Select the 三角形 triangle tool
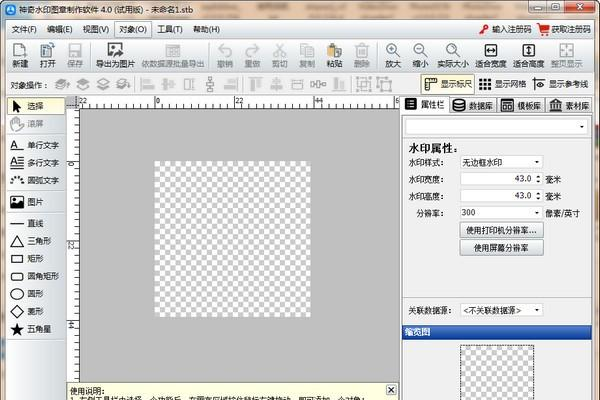 coord(36,241)
